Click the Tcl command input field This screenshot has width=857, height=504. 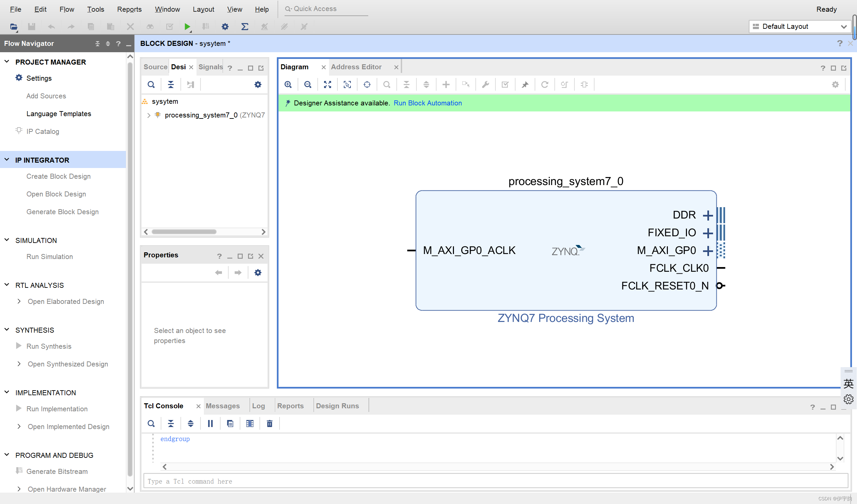(495, 481)
